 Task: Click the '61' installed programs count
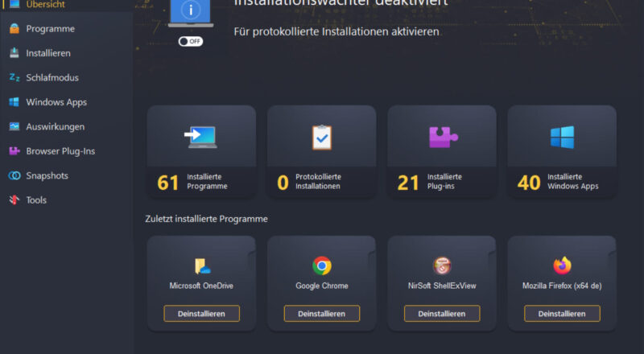[167, 183]
